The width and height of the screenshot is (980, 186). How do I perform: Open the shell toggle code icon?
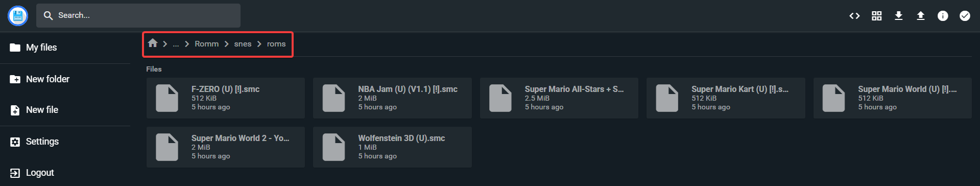(x=854, y=16)
